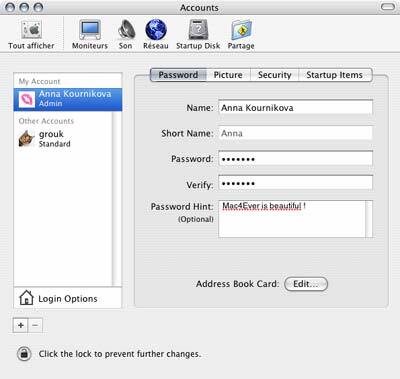Open the Moniteurs preference pane
This screenshot has height=379, width=400.
pyautogui.click(x=90, y=34)
